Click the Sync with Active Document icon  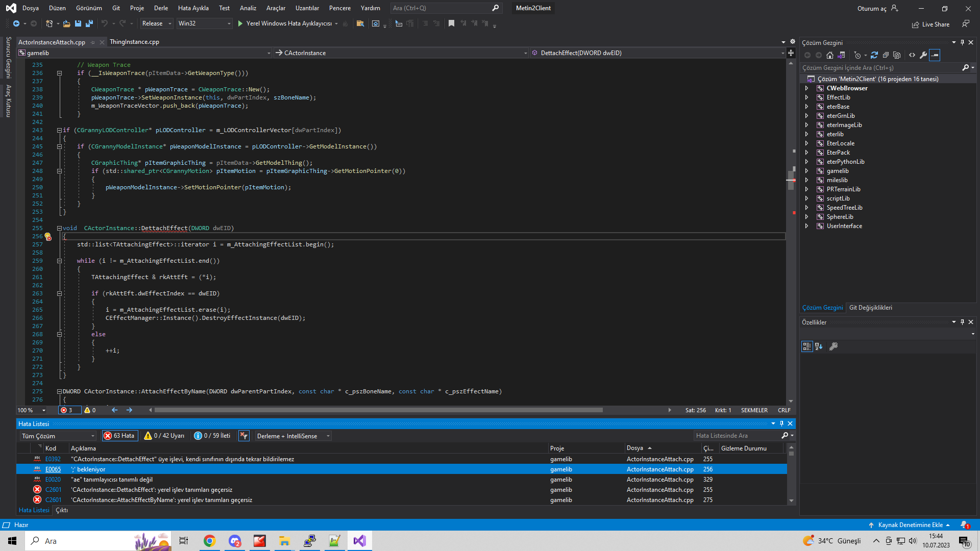click(x=874, y=55)
